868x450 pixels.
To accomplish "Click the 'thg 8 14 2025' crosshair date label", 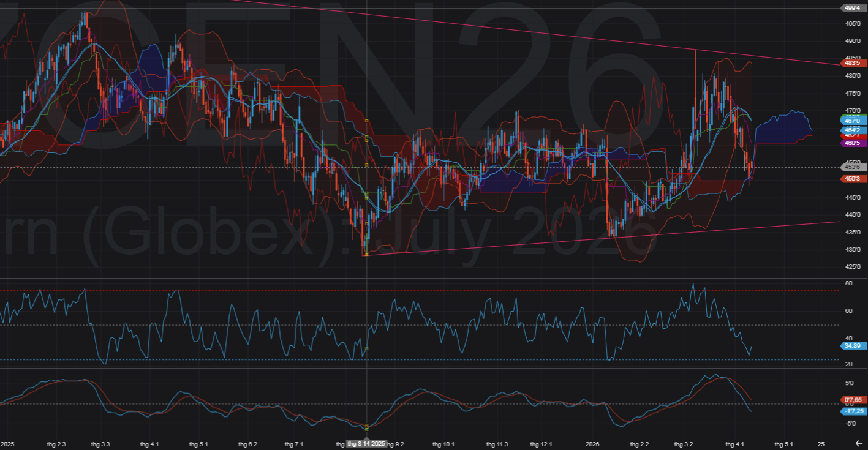I will click(367, 444).
